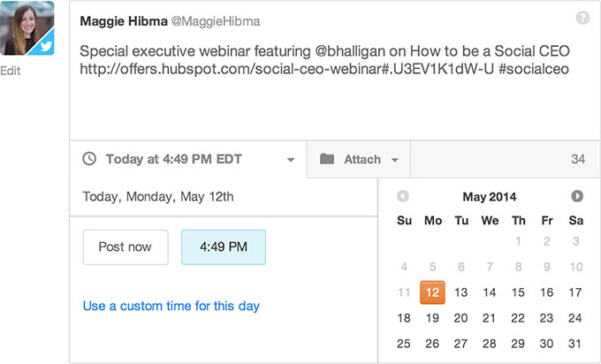The height and width of the screenshot is (364, 601).
Task: Click Use a custom time for this day
Action: (x=171, y=306)
